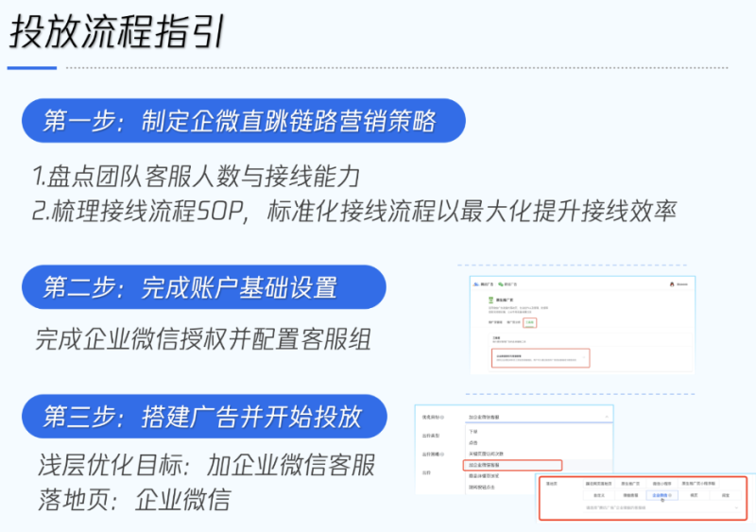Click the text 落地页：企业微信
Screen dimensions: 756x532
[134, 499]
